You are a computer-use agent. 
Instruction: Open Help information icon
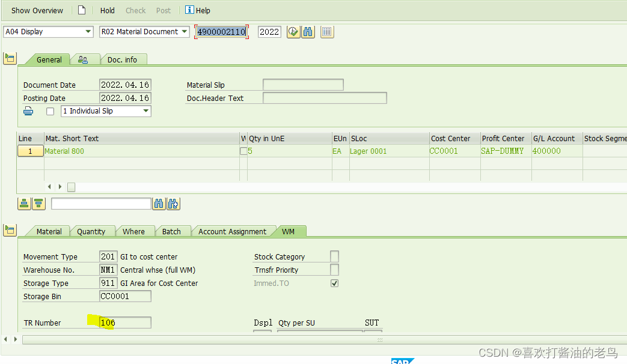[x=189, y=10]
